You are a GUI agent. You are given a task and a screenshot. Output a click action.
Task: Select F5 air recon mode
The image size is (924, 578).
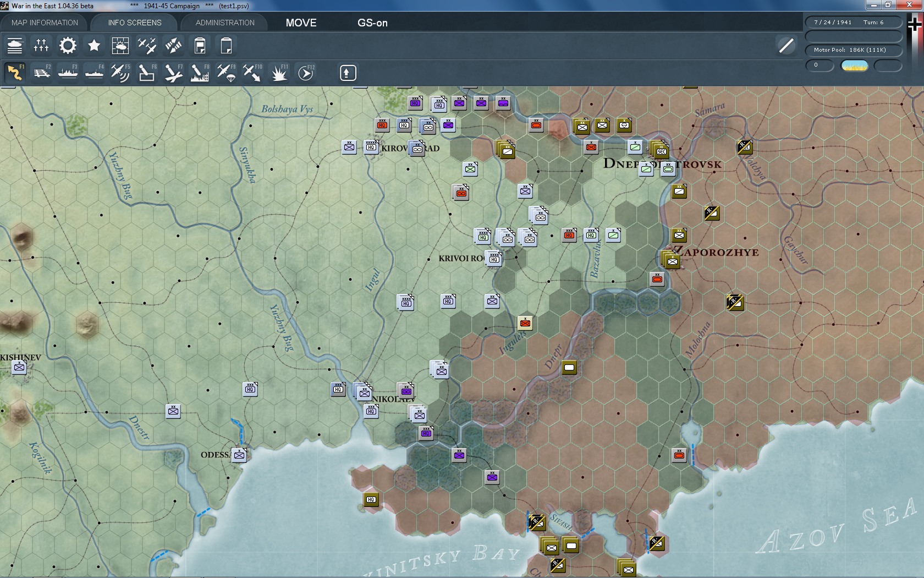pos(120,73)
